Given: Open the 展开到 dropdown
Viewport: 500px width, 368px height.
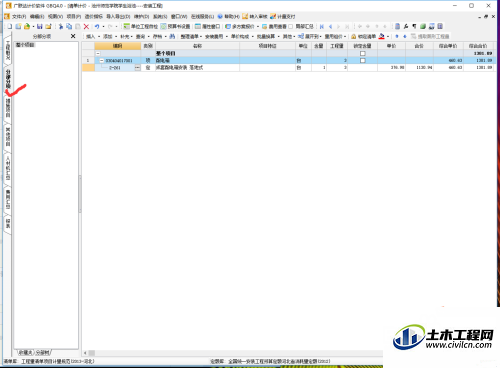Looking at the screenshot, I should tap(310, 36).
